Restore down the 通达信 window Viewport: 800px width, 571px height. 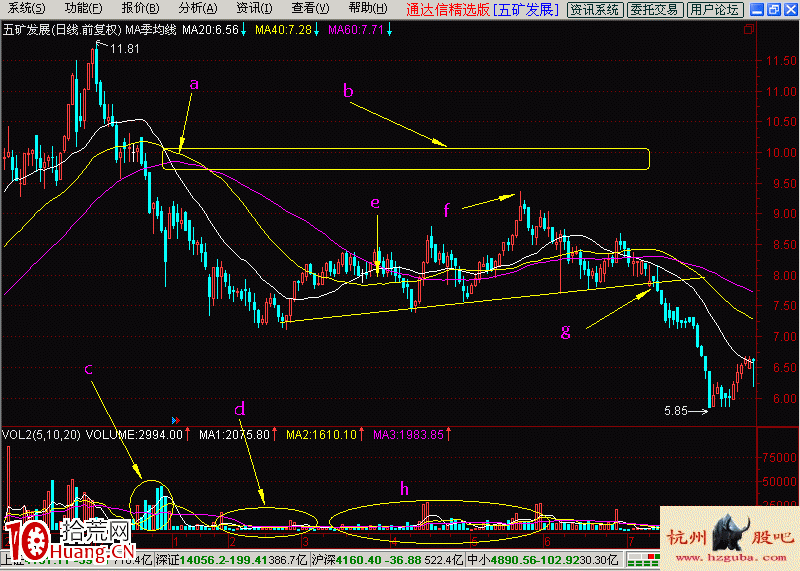click(773, 9)
